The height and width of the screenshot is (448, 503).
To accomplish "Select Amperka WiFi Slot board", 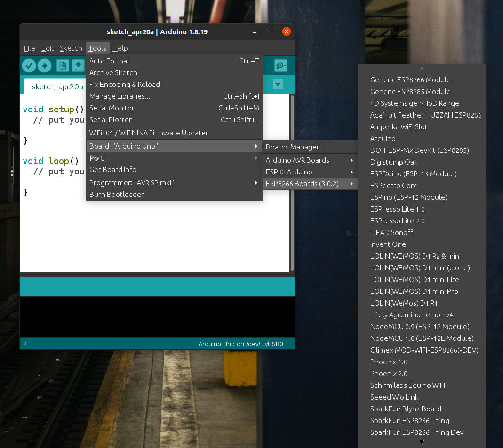I will (422, 127).
